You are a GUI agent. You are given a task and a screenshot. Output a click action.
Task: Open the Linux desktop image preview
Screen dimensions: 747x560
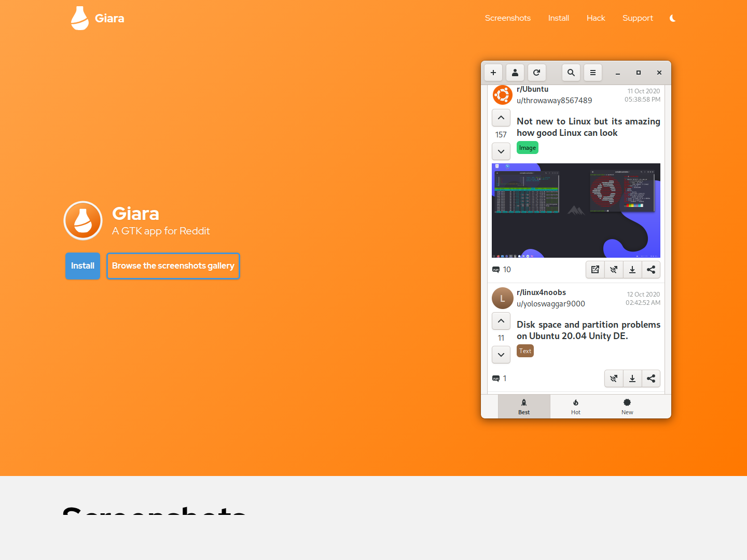coord(576,211)
